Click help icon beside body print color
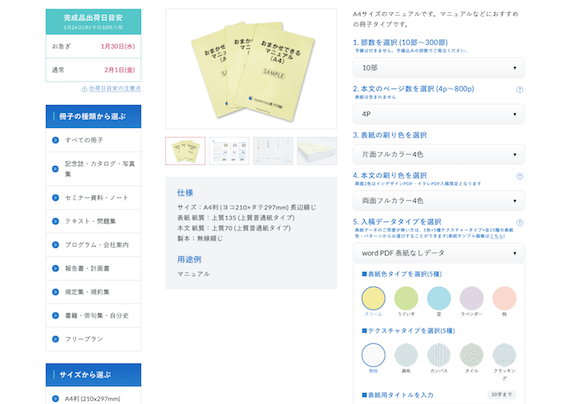 pos(519,176)
